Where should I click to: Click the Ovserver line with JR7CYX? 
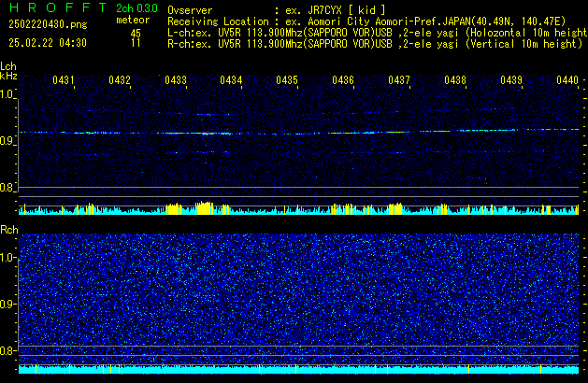(277, 10)
